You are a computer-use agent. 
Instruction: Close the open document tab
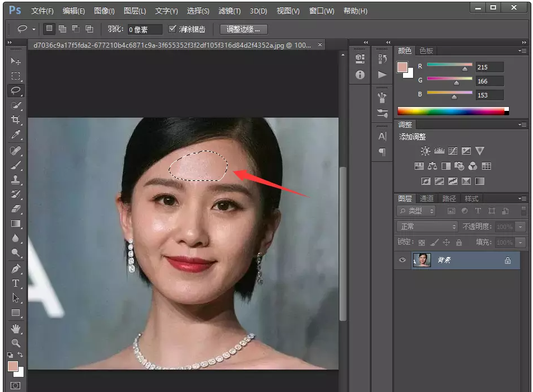pos(320,45)
